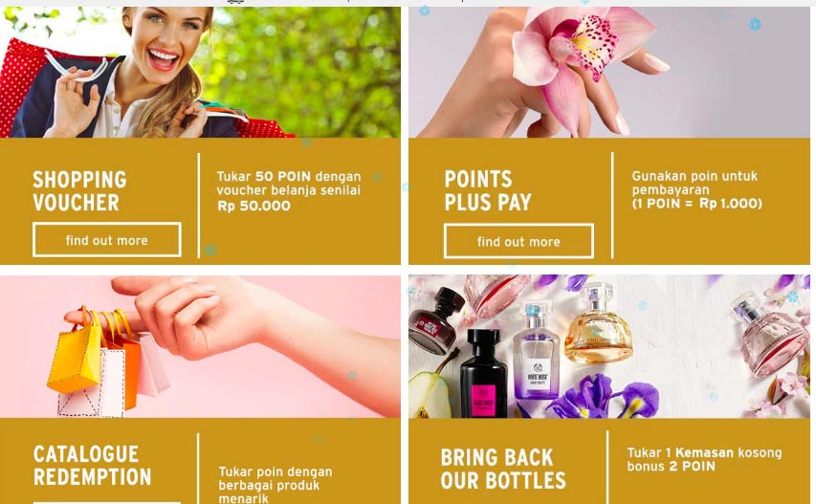Open the orchid flower hand image
Image resolution: width=816 pixels, height=504 pixels.
pyautogui.click(x=608, y=72)
